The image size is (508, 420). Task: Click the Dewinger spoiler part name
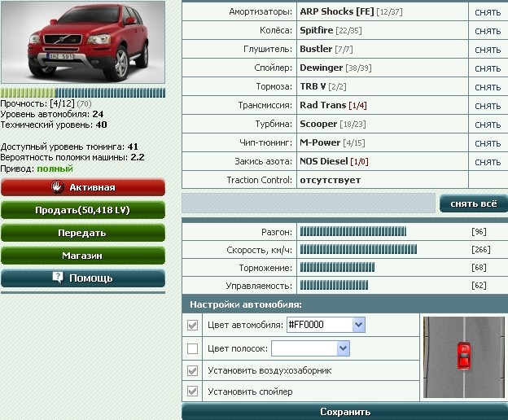(x=321, y=68)
